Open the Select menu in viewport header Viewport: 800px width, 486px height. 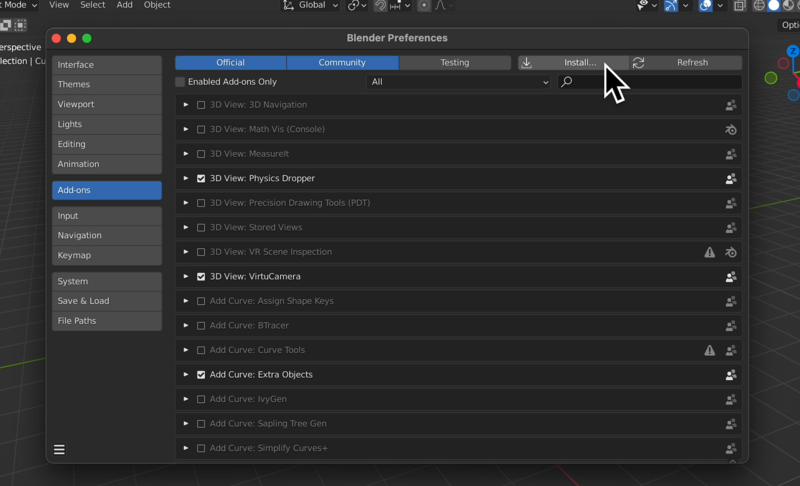coord(92,5)
